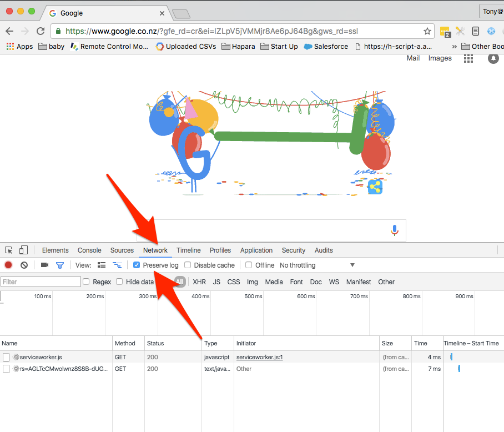This screenshot has height=432, width=504.
Task: Switch to large request rows view
Action: click(x=102, y=265)
